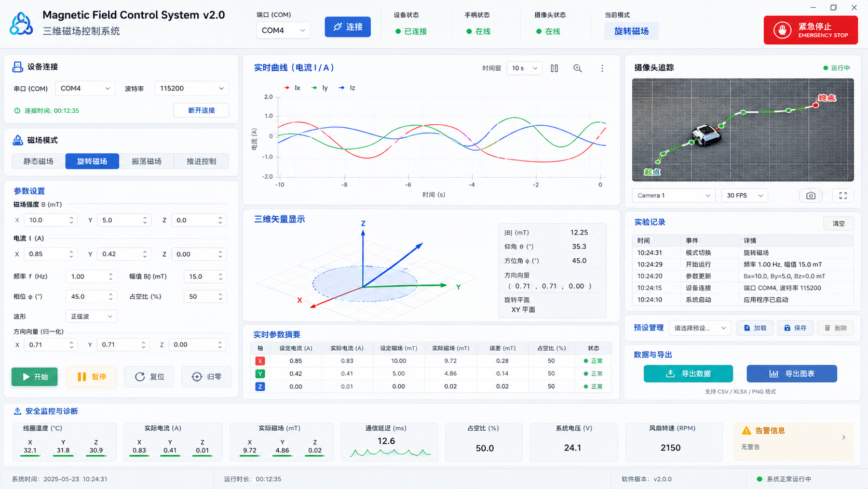Image resolution: width=868 pixels, height=489 pixels.
Task: Click the communication latency sparkline
Action: coord(390,453)
